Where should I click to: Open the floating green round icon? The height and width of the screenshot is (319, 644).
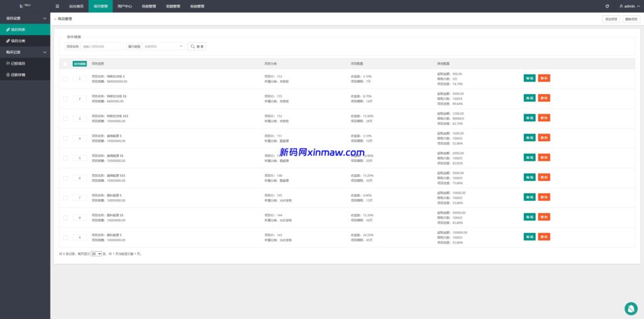[630, 308]
